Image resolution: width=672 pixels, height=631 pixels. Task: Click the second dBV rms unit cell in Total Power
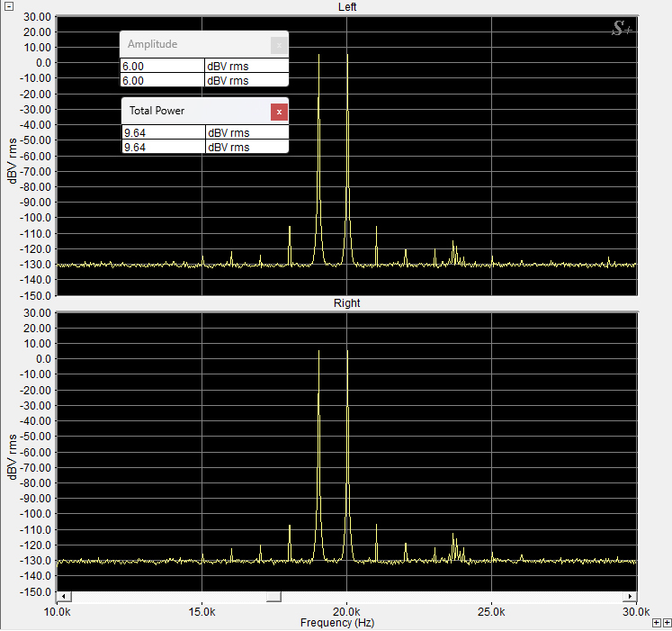coord(247,147)
